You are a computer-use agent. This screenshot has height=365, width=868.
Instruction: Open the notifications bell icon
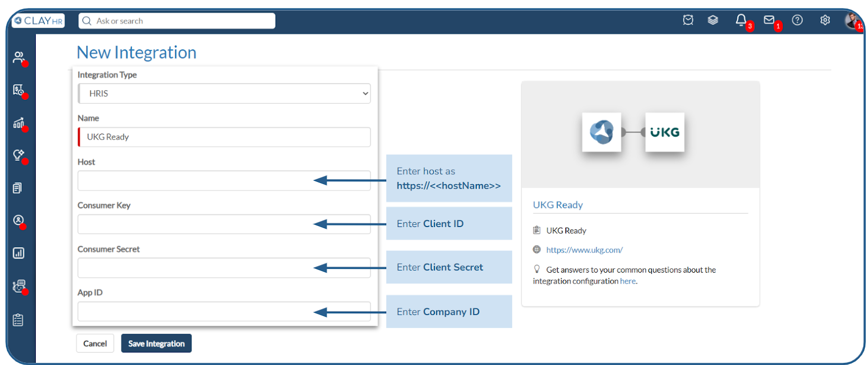(741, 20)
